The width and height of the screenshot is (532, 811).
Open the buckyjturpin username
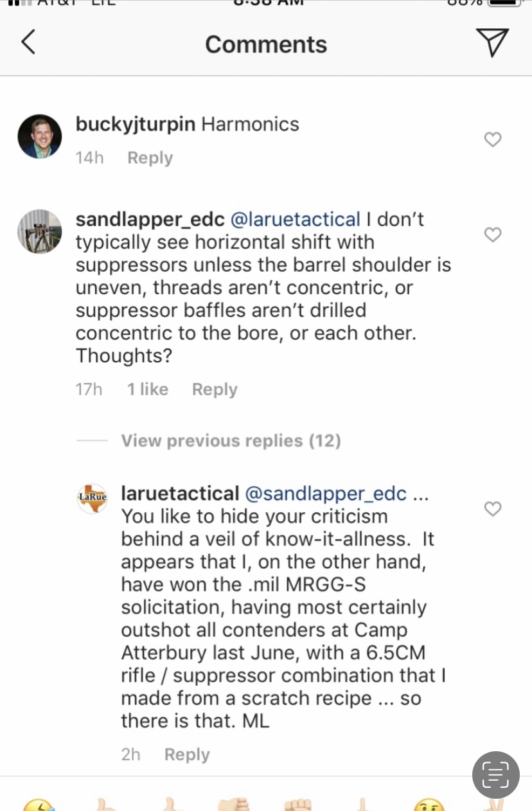(x=136, y=124)
